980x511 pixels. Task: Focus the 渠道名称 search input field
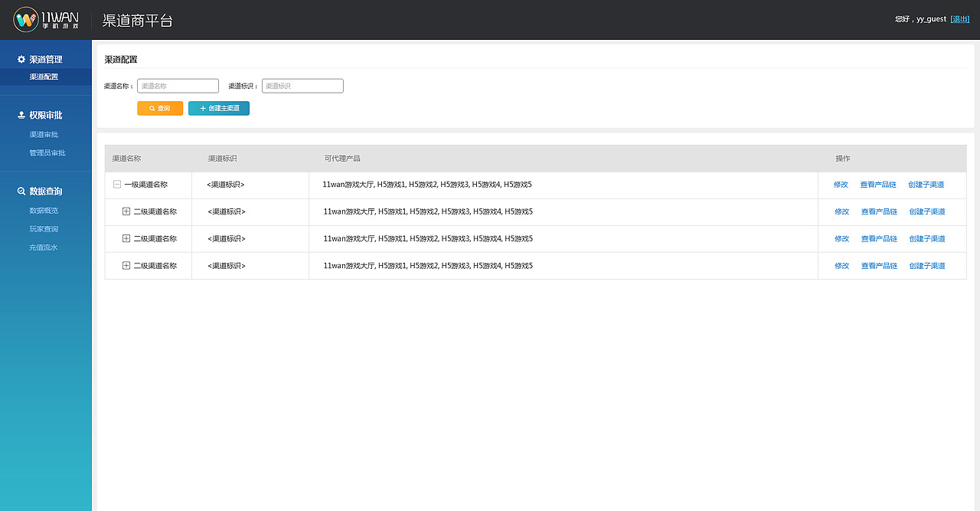(x=178, y=86)
